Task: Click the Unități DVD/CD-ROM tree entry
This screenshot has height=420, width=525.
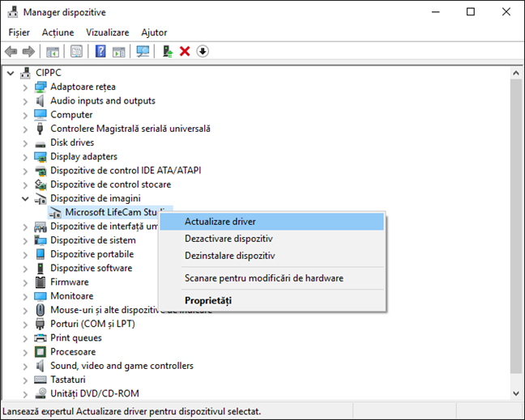Action: 94,393
